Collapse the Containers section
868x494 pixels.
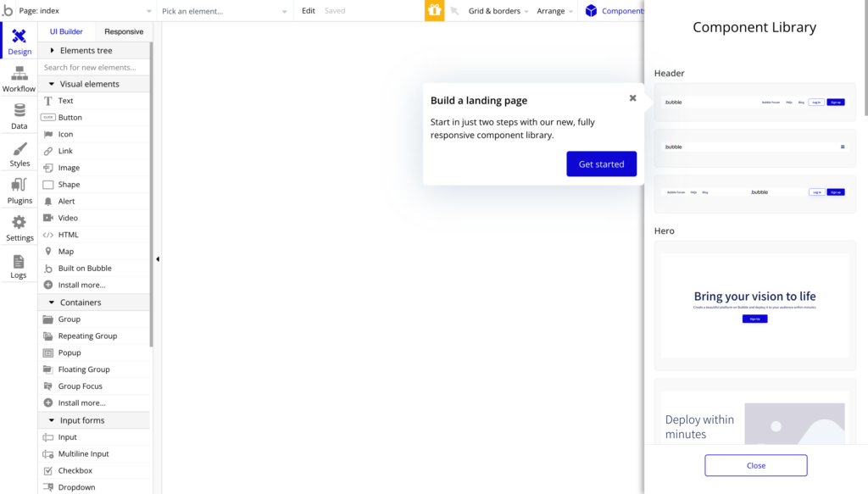click(x=95, y=303)
